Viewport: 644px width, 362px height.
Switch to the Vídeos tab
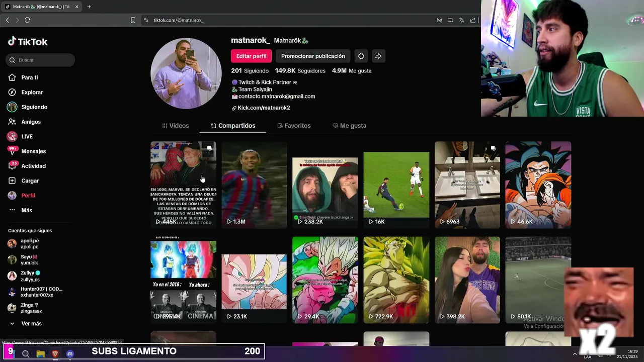(176, 126)
